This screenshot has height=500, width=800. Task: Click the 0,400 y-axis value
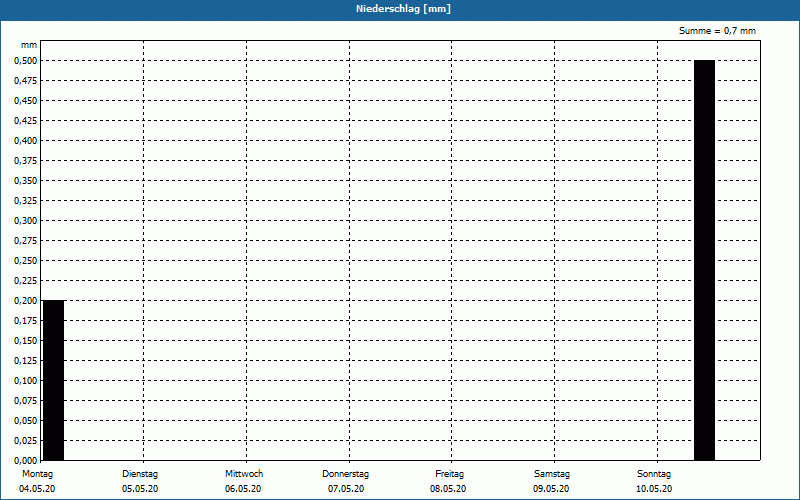pyautogui.click(x=26, y=141)
